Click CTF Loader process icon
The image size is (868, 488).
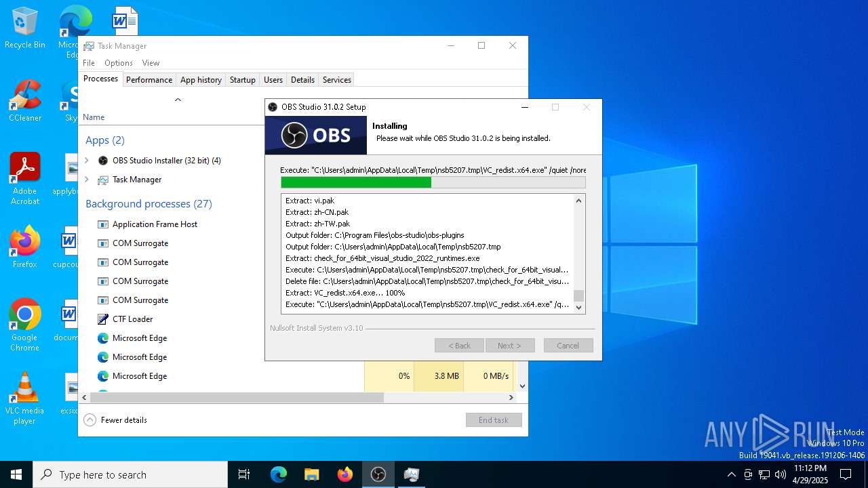(103, 319)
